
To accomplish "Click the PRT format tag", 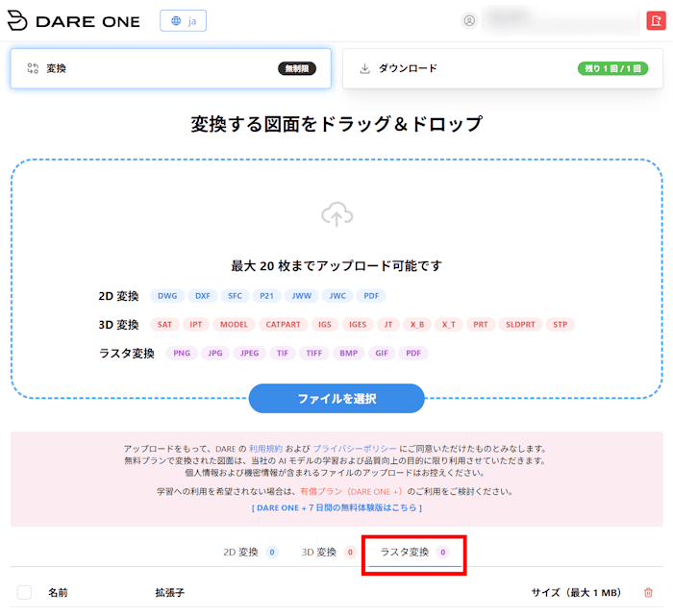I will click(x=481, y=325).
